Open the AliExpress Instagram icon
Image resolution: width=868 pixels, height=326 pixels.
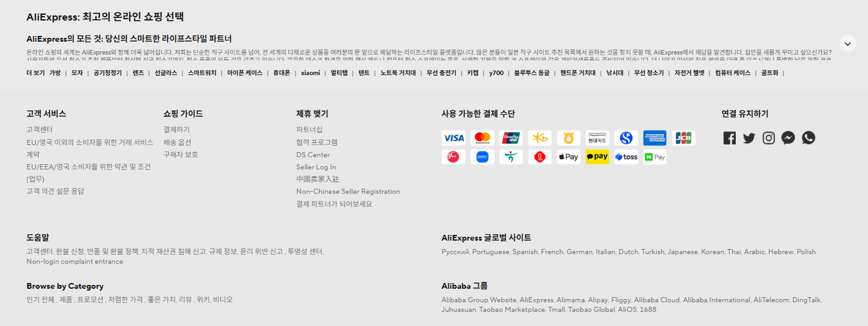[768, 138]
